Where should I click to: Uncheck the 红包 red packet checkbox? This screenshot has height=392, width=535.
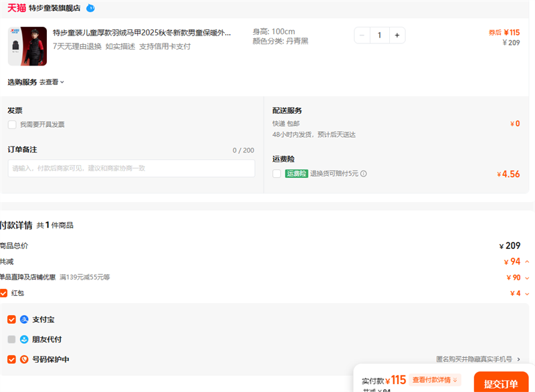(x=4, y=293)
